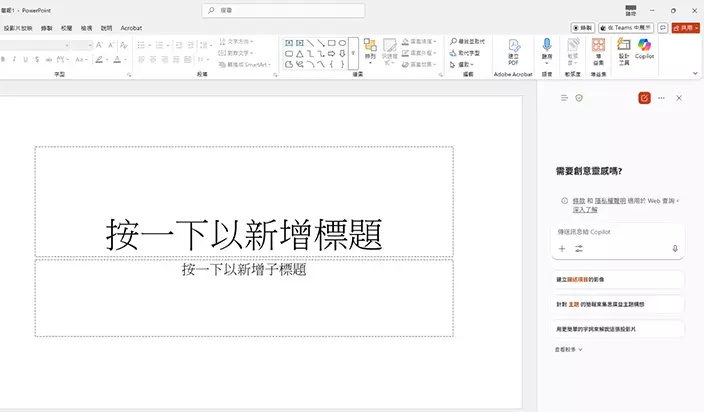
Task: Start new chat in Copilot pane
Action: (x=644, y=98)
